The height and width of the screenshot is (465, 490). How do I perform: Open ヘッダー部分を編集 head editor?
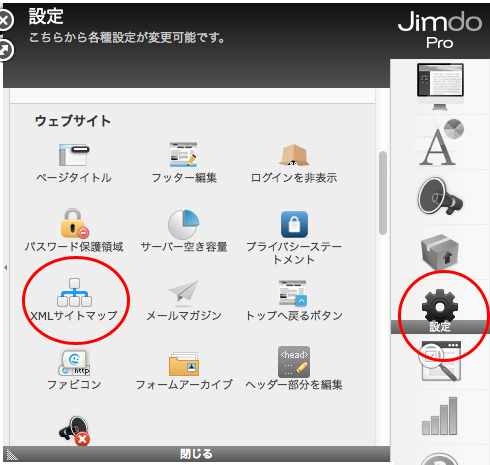click(294, 368)
